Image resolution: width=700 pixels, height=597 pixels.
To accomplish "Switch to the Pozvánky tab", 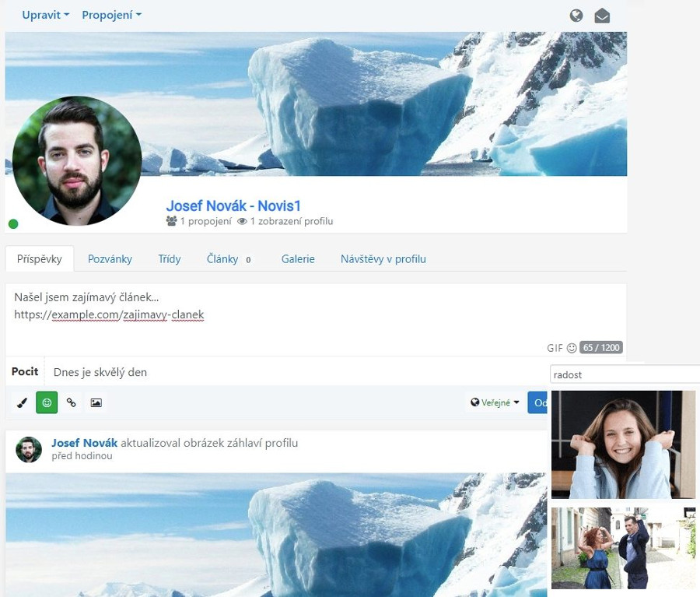I will 110,259.
